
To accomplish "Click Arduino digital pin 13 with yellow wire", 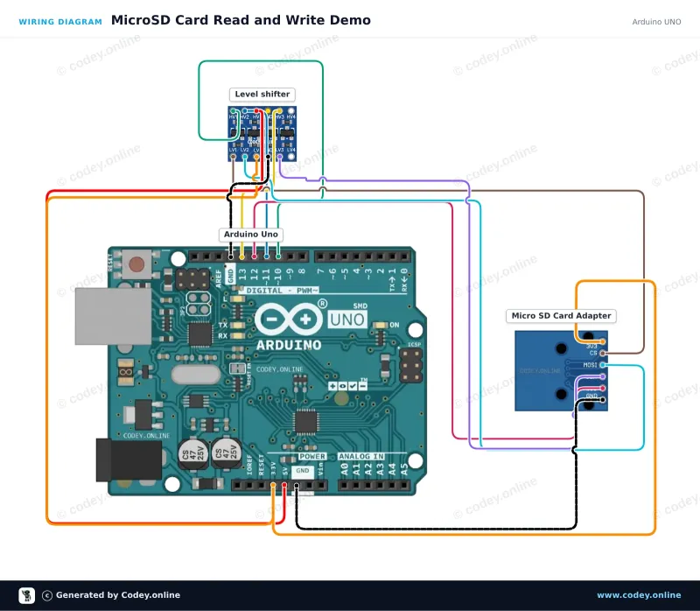I will (x=242, y=256).
